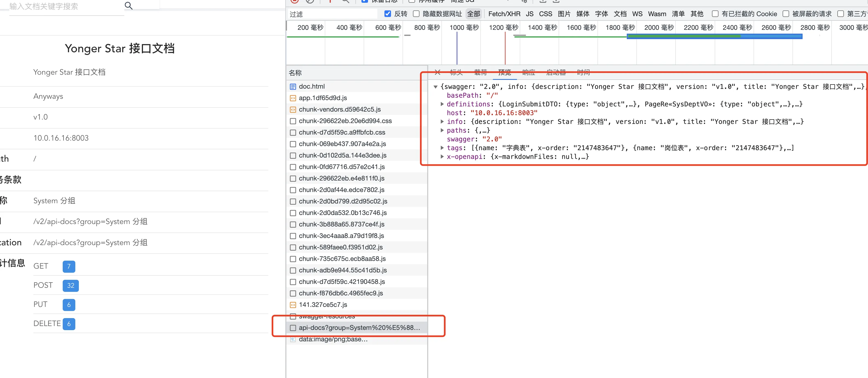Expand the definitions node in JSON preview
The image size is (868, 378).
pos(442,104)
